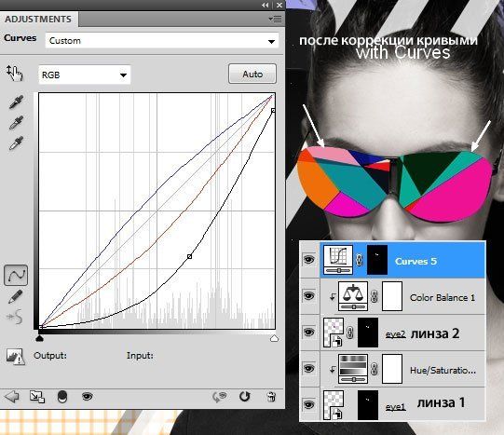Select the линза 2 layer label
The height and width of the screenshot is (435, 504).
tap(435, 333)
